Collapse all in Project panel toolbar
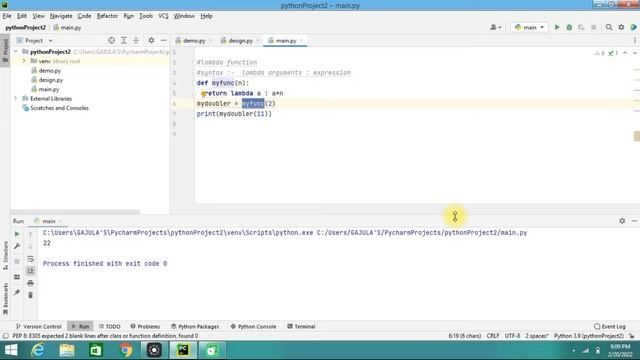This screenshot has width=640, height=360. [136, 40]
